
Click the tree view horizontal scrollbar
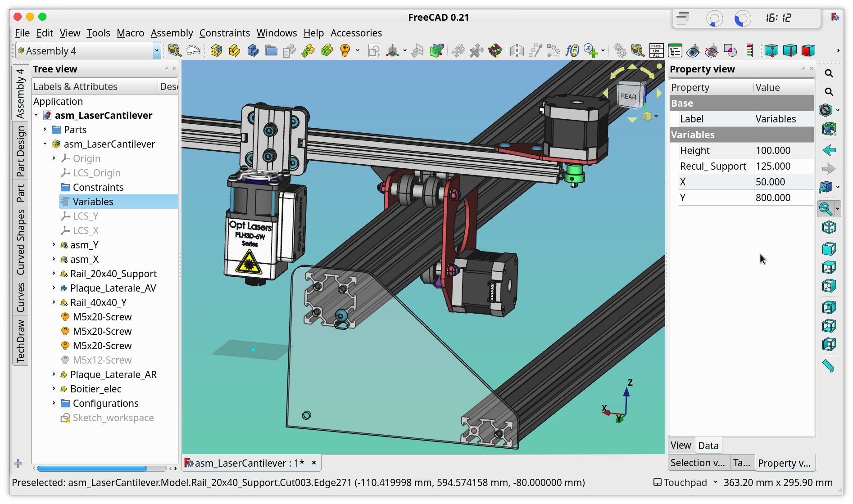[x=92, y=468]
